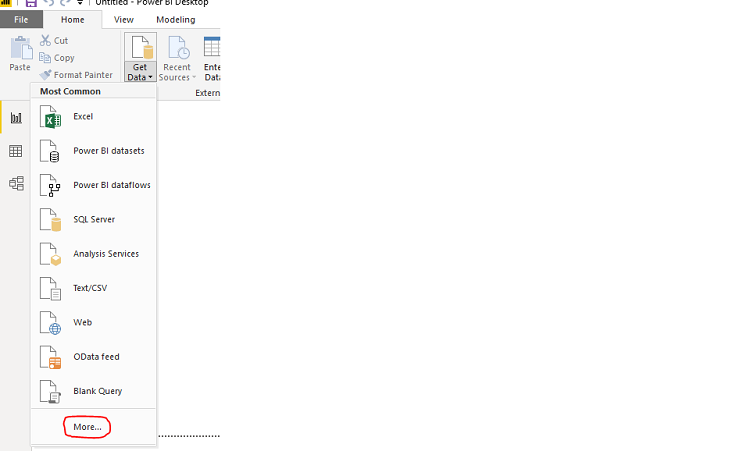750x451 pixels.
Task: Open the Modeling tab
Action: (x=176, y=20)
